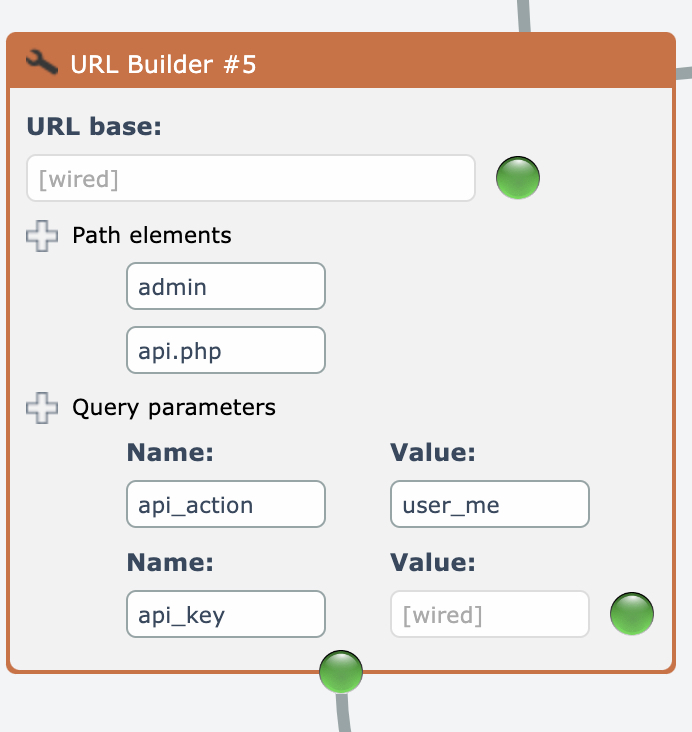Edit the 'api_action' parameter name field
Screen dimensions: 692x732
point(226,505)
